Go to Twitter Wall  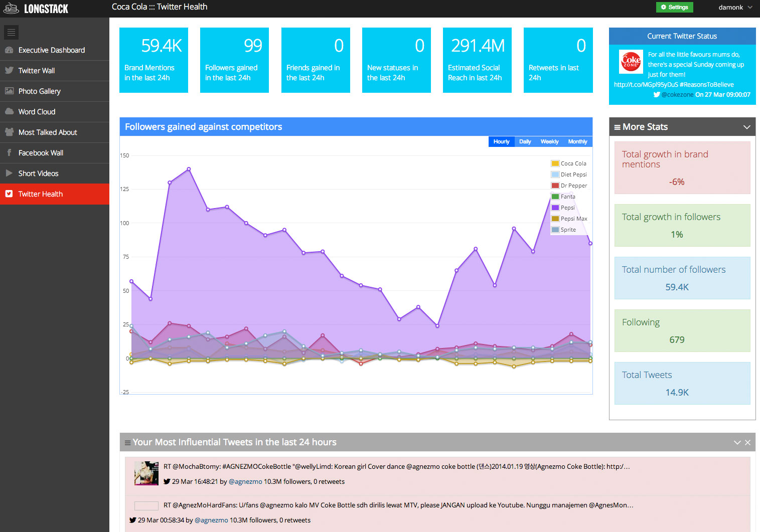pos(55,71)
